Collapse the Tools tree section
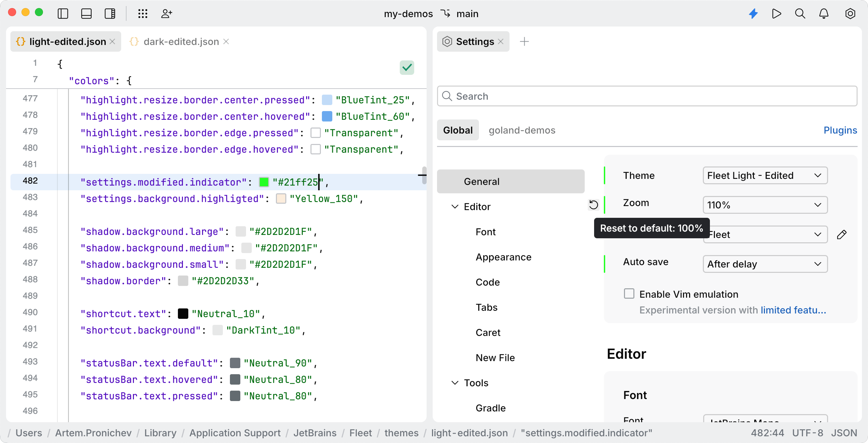This screenshot has width=868, height=443. [x=455, y=383]
